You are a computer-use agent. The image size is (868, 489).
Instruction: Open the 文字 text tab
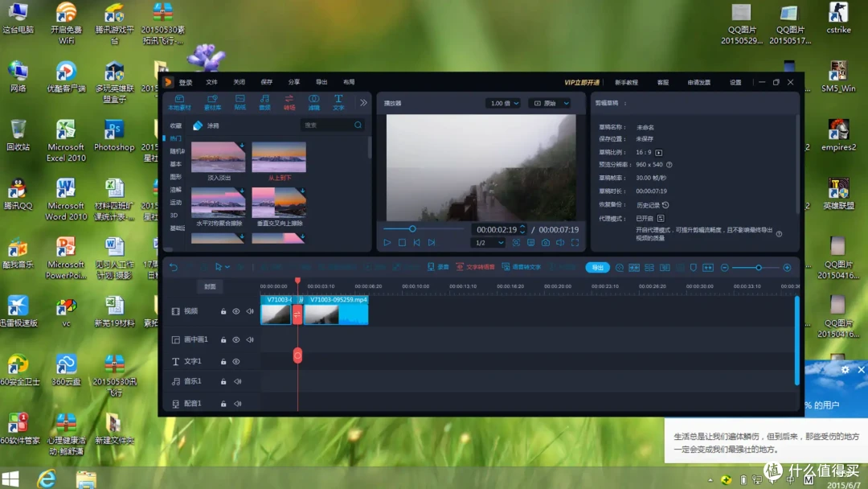338,102
